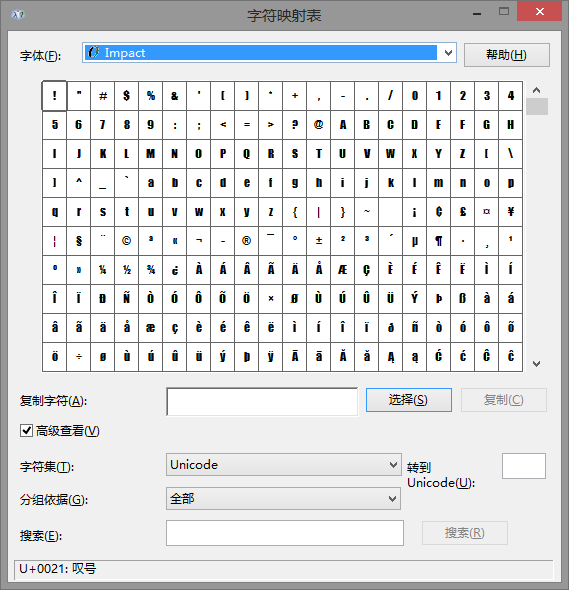The image size is (569, 590).
Task: Select the uppercase W character cell
Action: [x=391, y=154]
